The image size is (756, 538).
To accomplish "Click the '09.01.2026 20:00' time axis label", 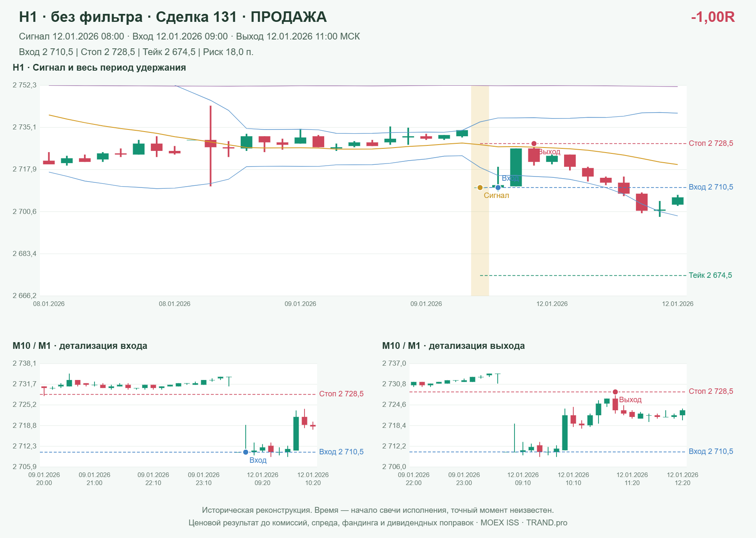I will (44, 479).
